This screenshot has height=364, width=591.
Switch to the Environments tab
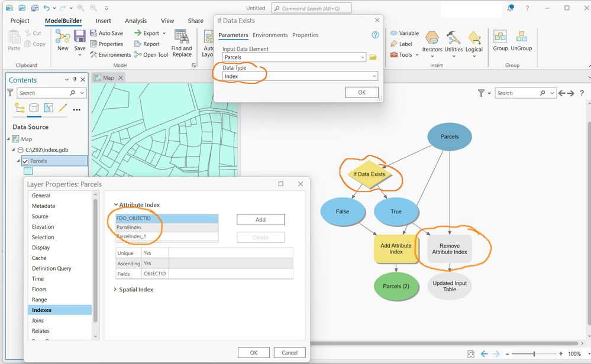point(270,35)
